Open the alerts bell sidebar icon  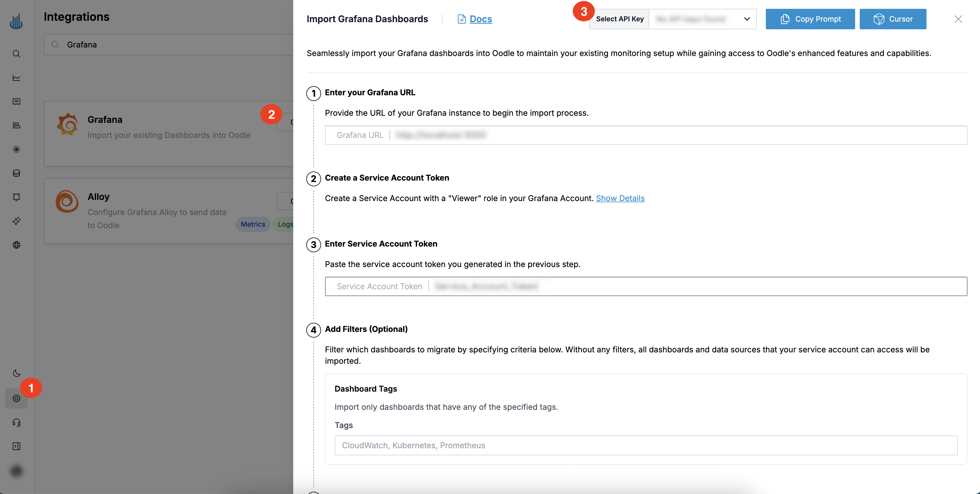tap(16, 197)
